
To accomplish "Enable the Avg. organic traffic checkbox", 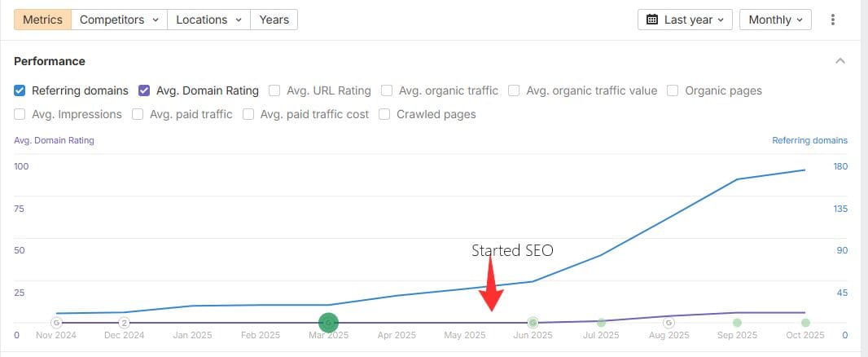I will tap(388, 90).
